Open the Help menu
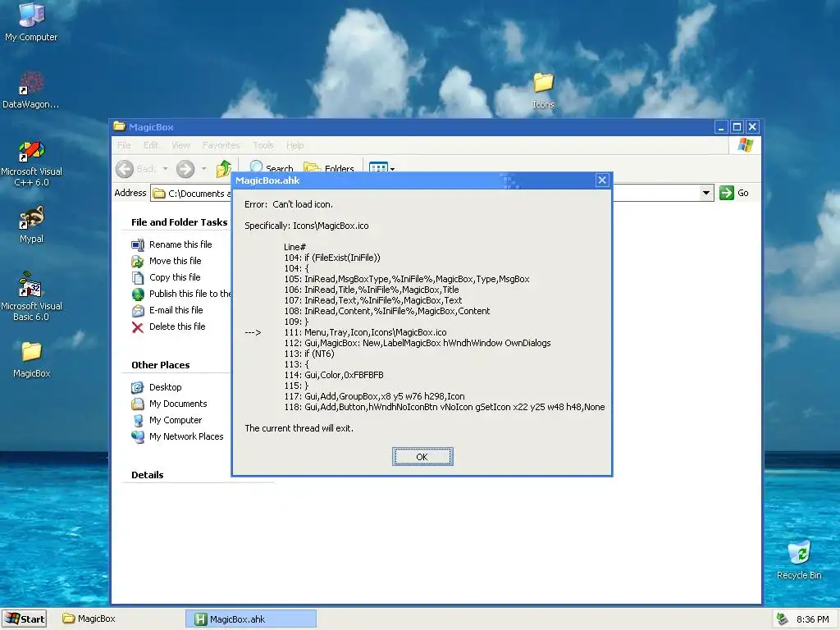 [x=294, y=145]
